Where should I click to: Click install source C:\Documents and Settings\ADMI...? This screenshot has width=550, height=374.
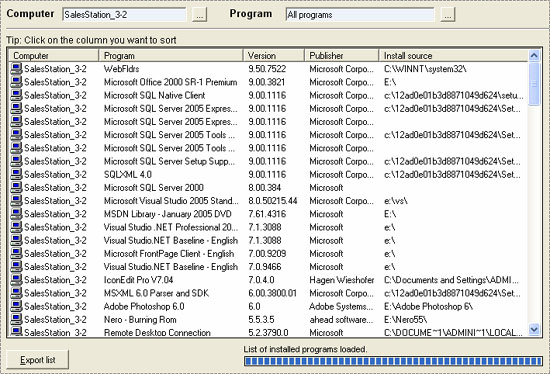451,280
